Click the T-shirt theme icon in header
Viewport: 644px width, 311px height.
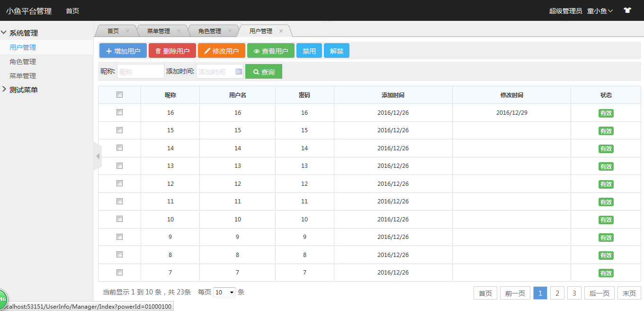tap(627, 10)
